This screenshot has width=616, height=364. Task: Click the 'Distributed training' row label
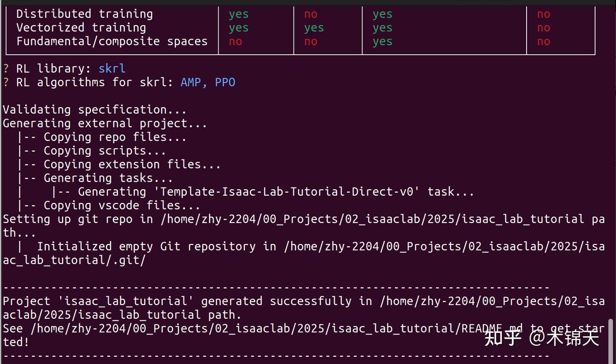pos(85,14)
